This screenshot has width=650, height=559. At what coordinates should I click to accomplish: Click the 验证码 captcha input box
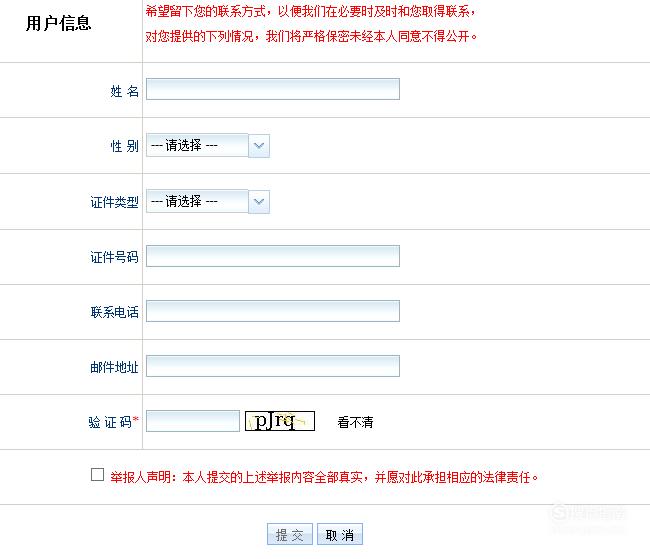tap(193, 421)
